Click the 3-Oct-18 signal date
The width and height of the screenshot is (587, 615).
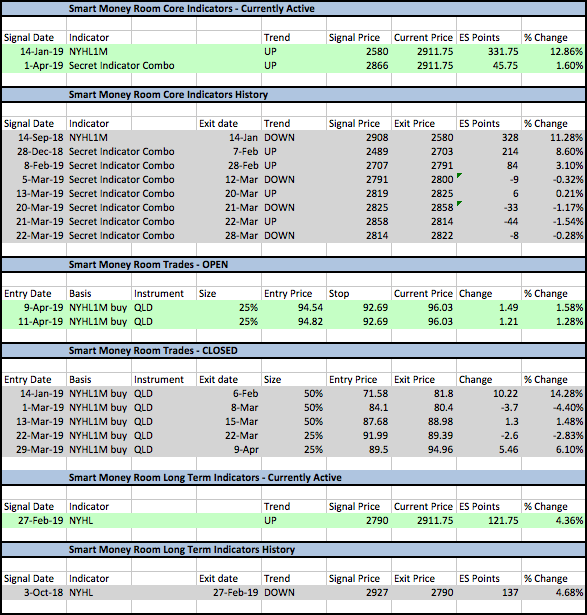click(x=44, y=592)
